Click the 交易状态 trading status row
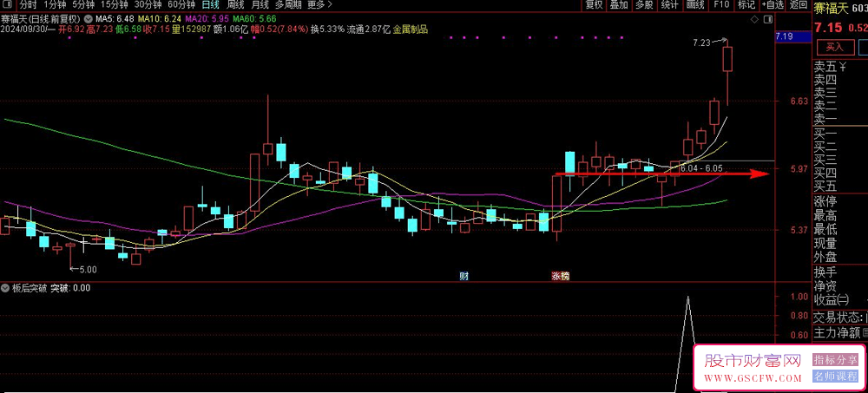The image size is (868, 393). [x=840, y=318]
